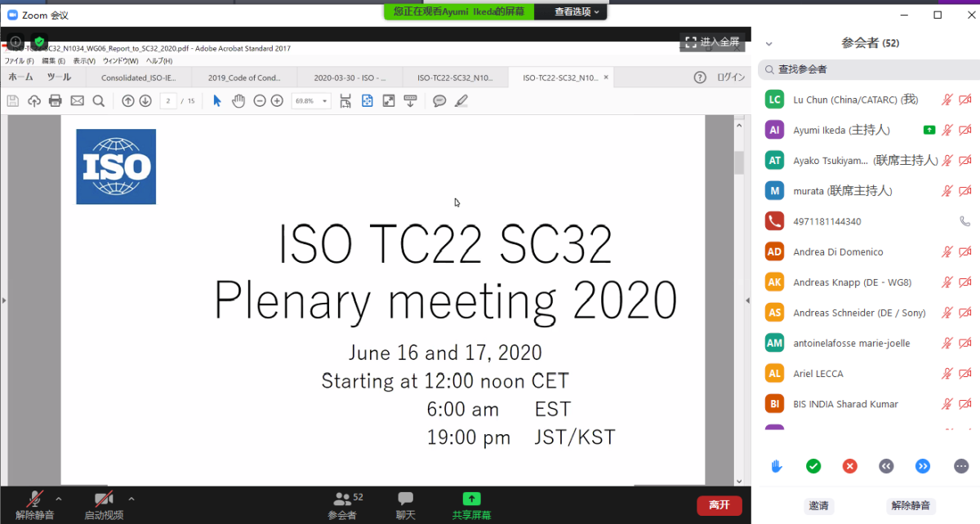Open the view options dropdown
The width and height of the screenshot is (980, 524).
coord(577,11)
